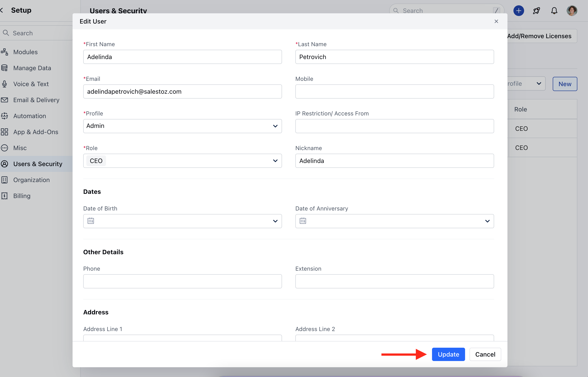Click the rocket launch icon
588x377 pixels.
pos(536,10)
